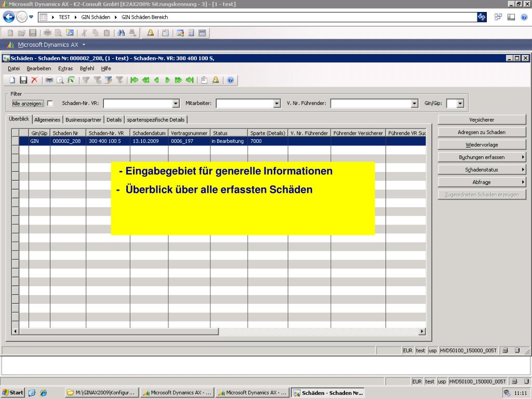Click into the Schaden-Nr. VR filter field
532x399 pixels.
click(138, 103)
